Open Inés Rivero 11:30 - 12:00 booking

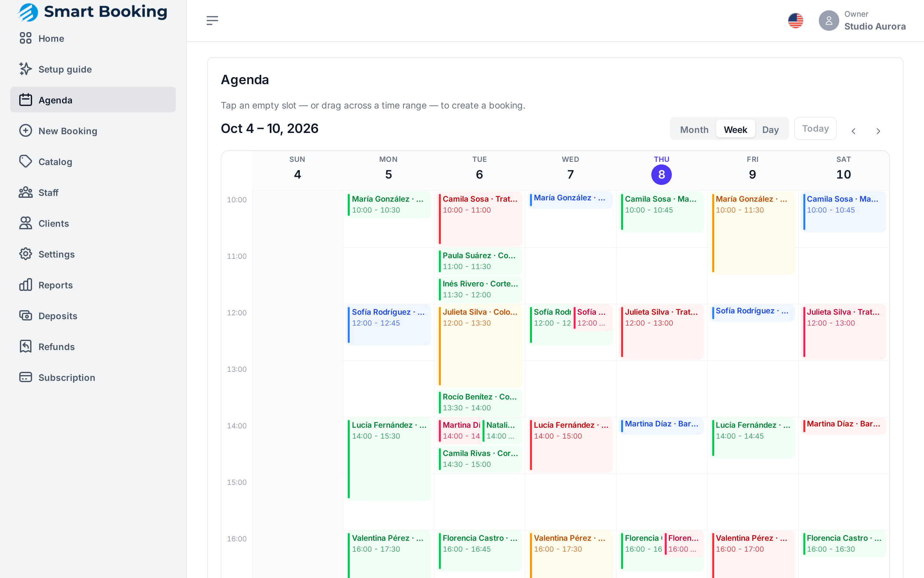[479, 289]
